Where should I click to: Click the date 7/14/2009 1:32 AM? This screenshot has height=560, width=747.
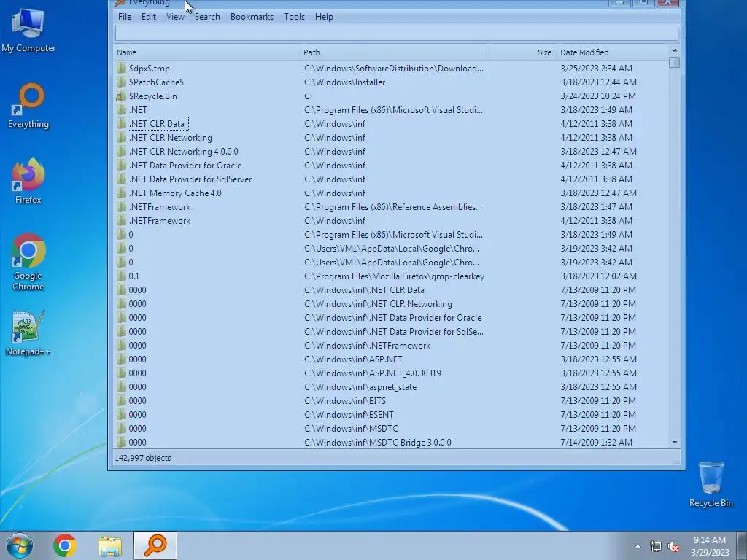click(597, 443)
